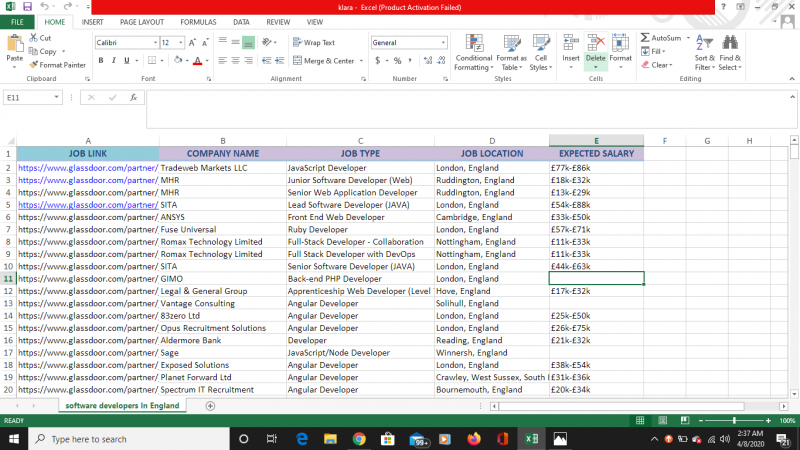The width and height of the screenshot is (800, 450).
Task: Open the Font Color red A swatch
Action: [197, 61]
